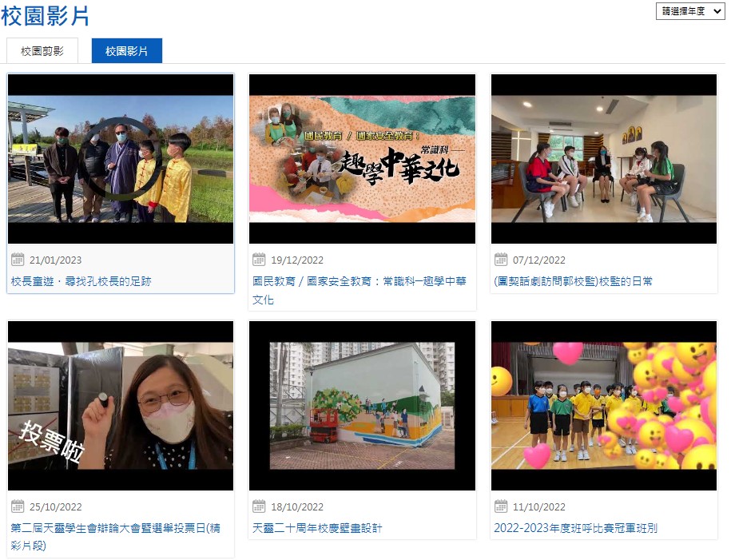Select the active 校園影片 tab
This screenshot has width=731, height=560.
pos(126,50)
